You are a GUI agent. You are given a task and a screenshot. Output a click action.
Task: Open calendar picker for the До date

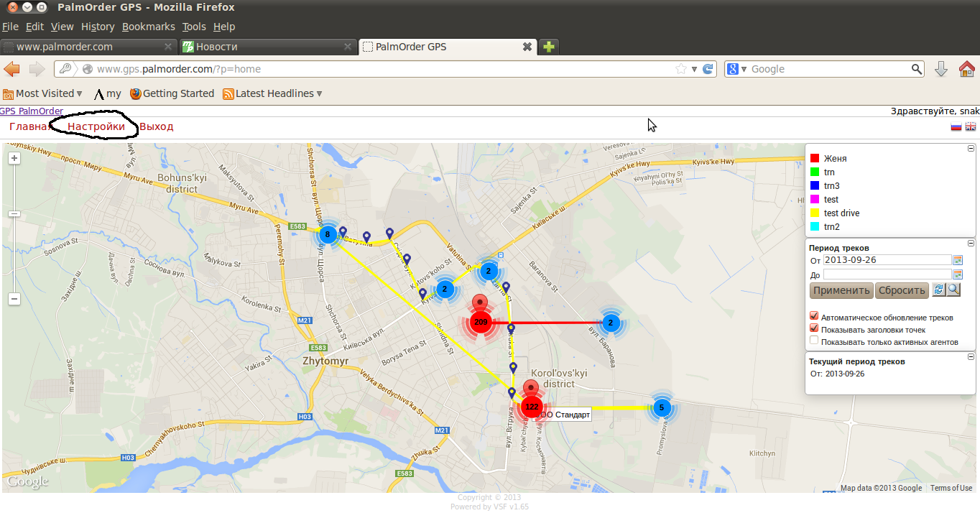[957, 274]
